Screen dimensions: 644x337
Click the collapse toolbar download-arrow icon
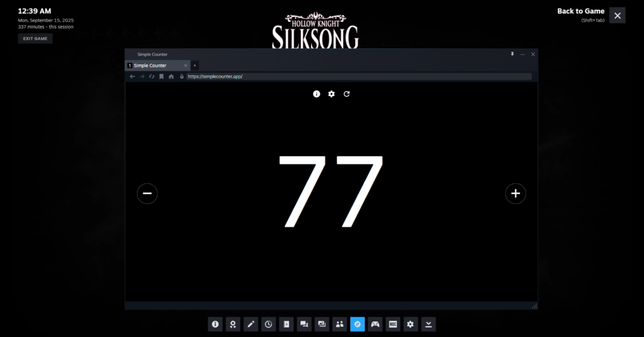(x=428, y=324)
